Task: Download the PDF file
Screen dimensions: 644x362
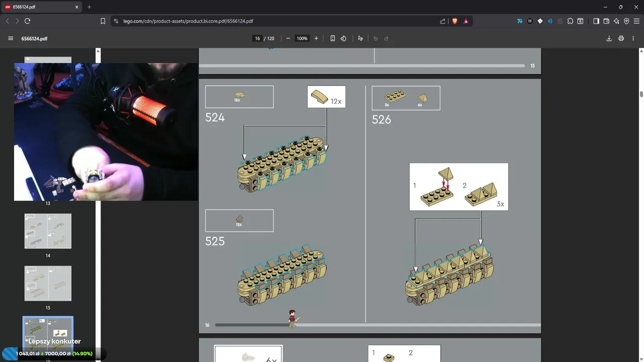Action: [609, 39]
